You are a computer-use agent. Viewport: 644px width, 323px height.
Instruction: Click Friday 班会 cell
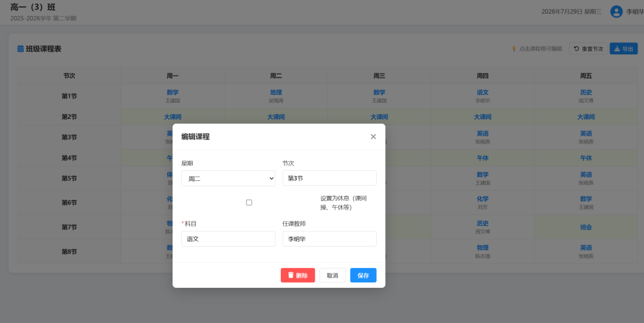pos(586,227)
